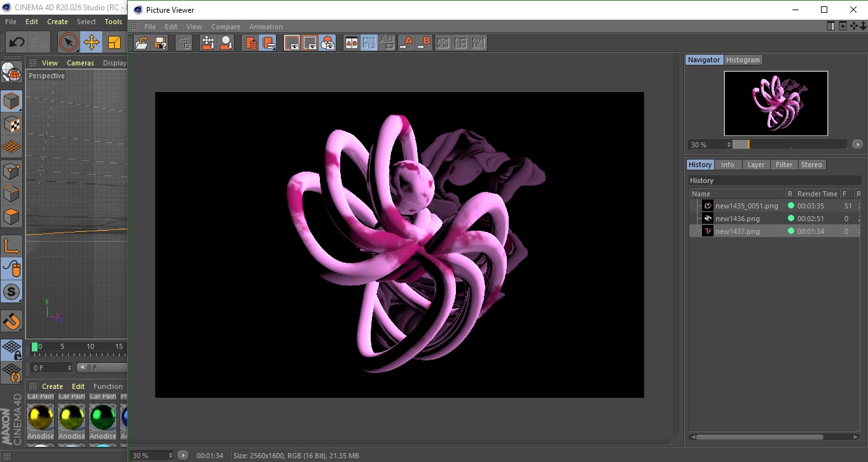
Task: Open the Compare menu
Action: coord(225,27)
